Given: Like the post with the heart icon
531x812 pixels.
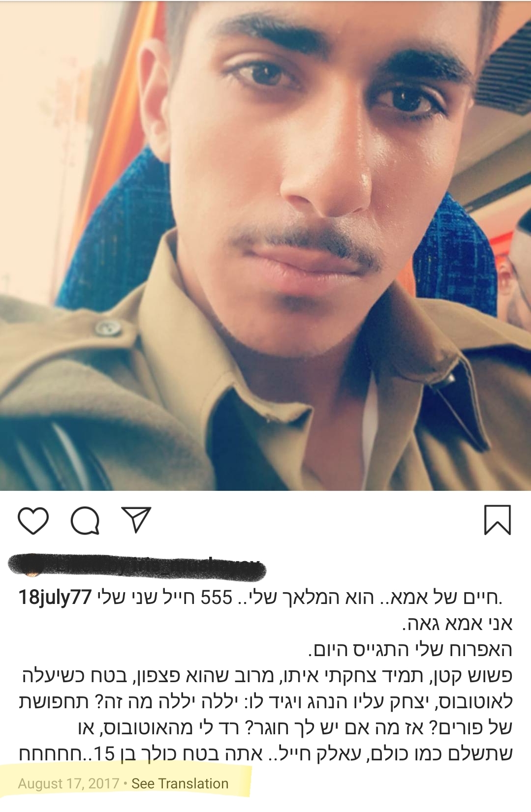Looking at the screenshot, I should coord(33,520).
